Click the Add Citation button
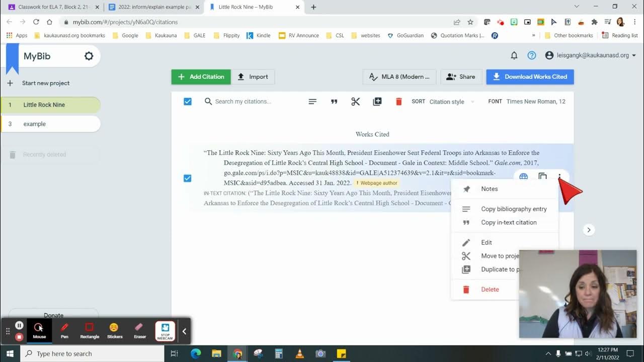This screenshot has width=644, height=362. coord(201,77)
